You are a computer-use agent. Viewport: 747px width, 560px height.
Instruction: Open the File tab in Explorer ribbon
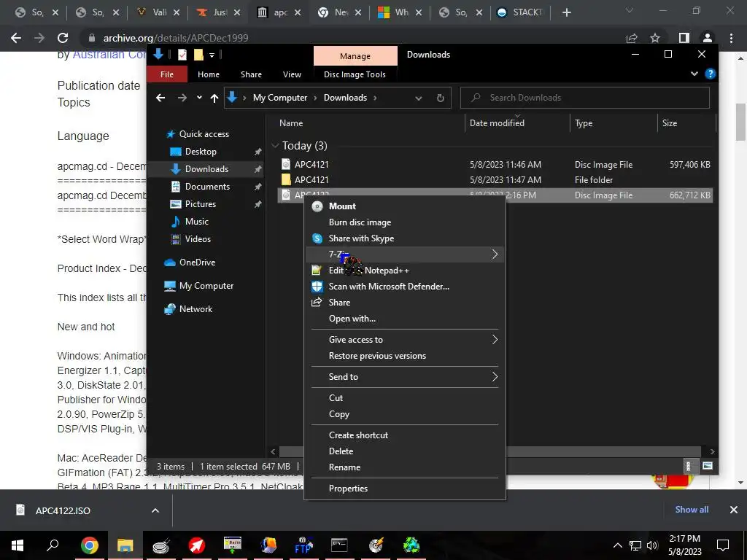167,74
